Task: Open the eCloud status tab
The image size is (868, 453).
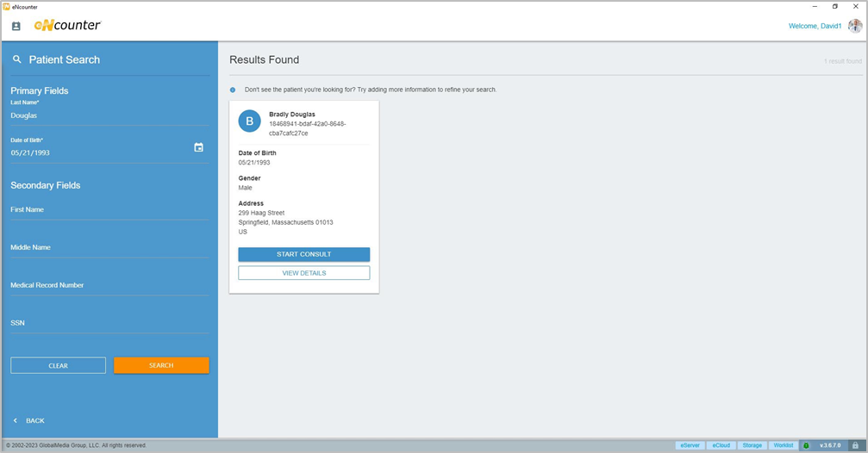Action: coord(721,445)
